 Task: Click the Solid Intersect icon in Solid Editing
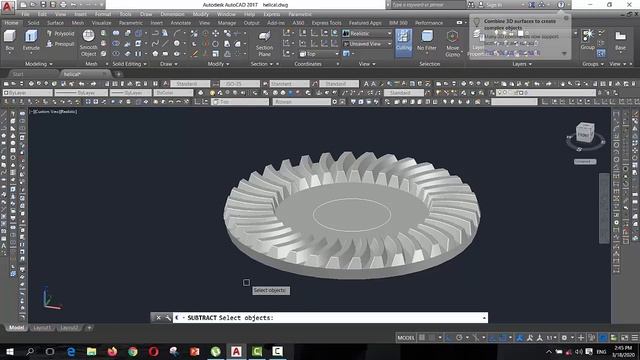pyautogui.click(x=116, y=53)
